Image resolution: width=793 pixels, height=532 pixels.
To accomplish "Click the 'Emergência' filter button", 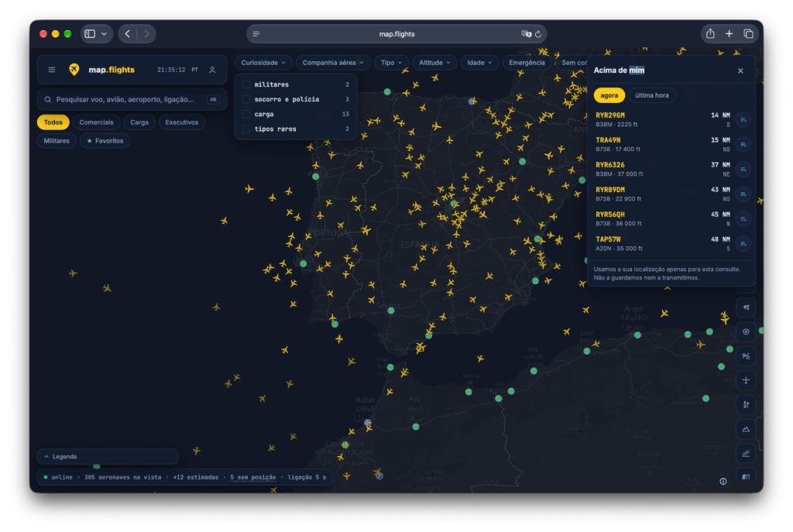I will tap(527, 63).
